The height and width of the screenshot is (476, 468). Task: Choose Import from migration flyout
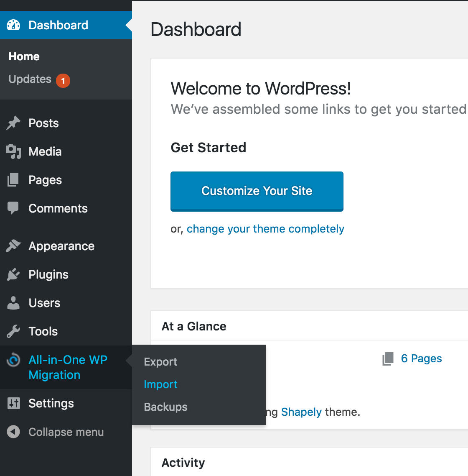160,384
